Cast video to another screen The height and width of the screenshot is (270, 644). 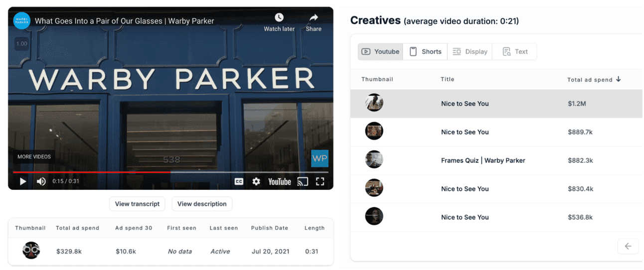pos(303,181)
